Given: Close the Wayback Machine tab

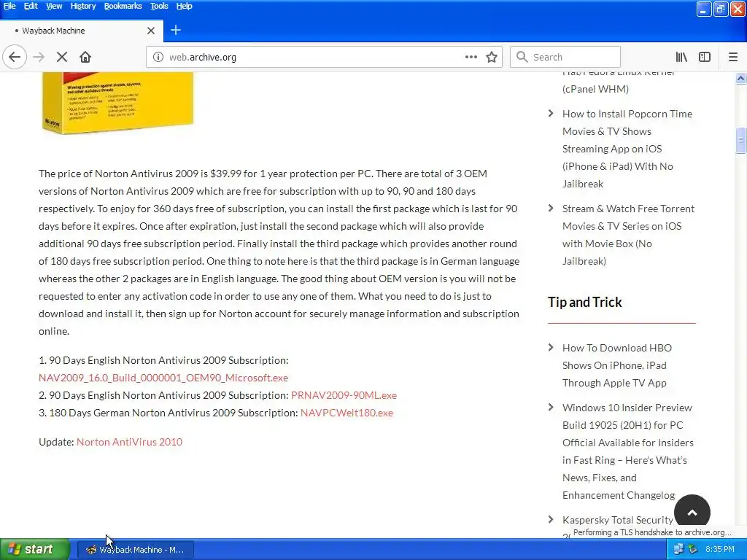Looking at the screenshot, I should coord(150,31).
